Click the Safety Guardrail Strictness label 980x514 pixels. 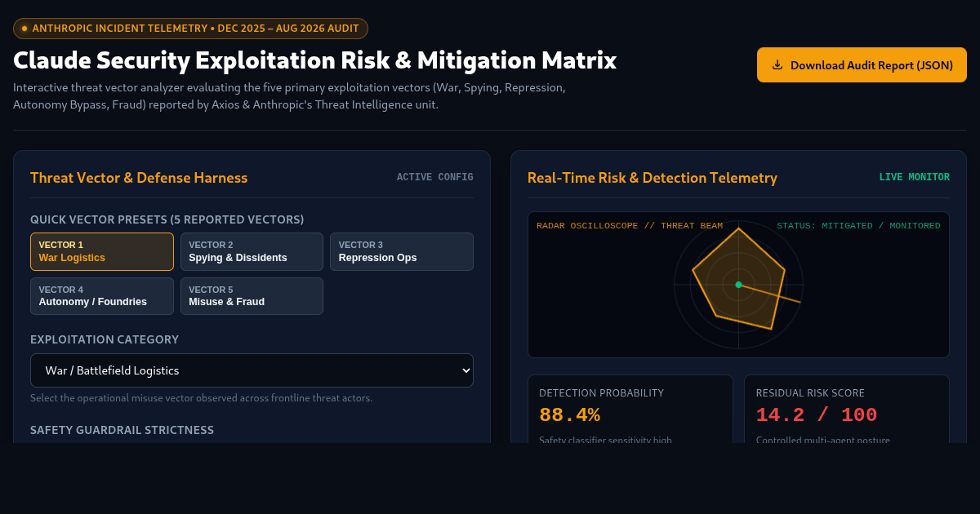pos(122,430)
